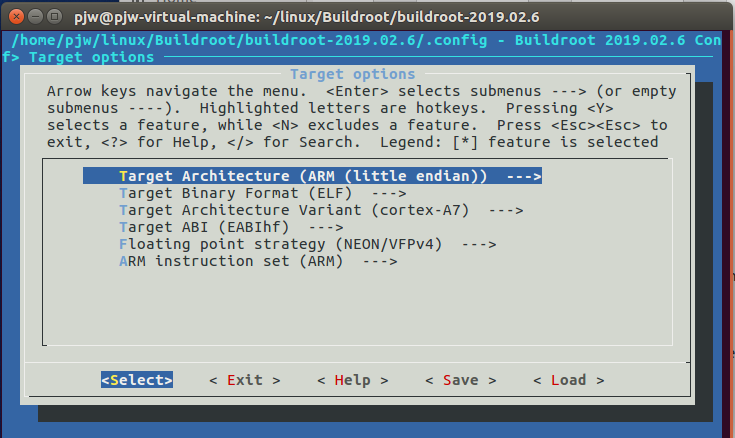
Task: Maximize the terminal window
Action: pyautogui.click(x=55, y=17)
